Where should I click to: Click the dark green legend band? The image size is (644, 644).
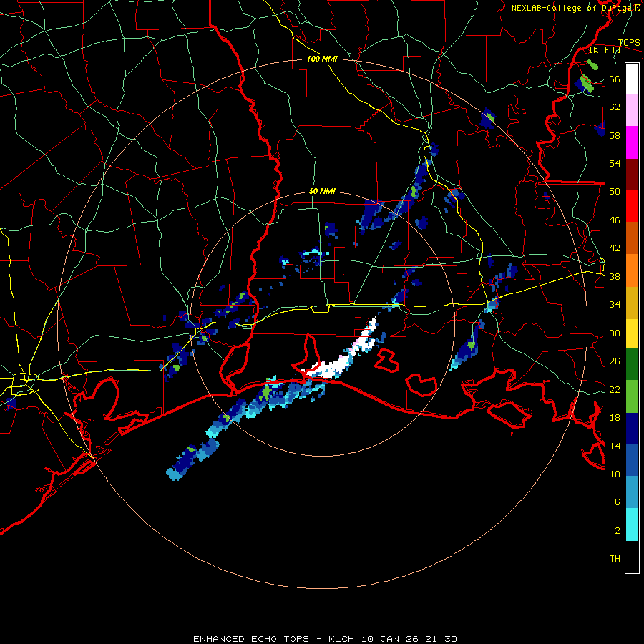click(x=632, y=364)
